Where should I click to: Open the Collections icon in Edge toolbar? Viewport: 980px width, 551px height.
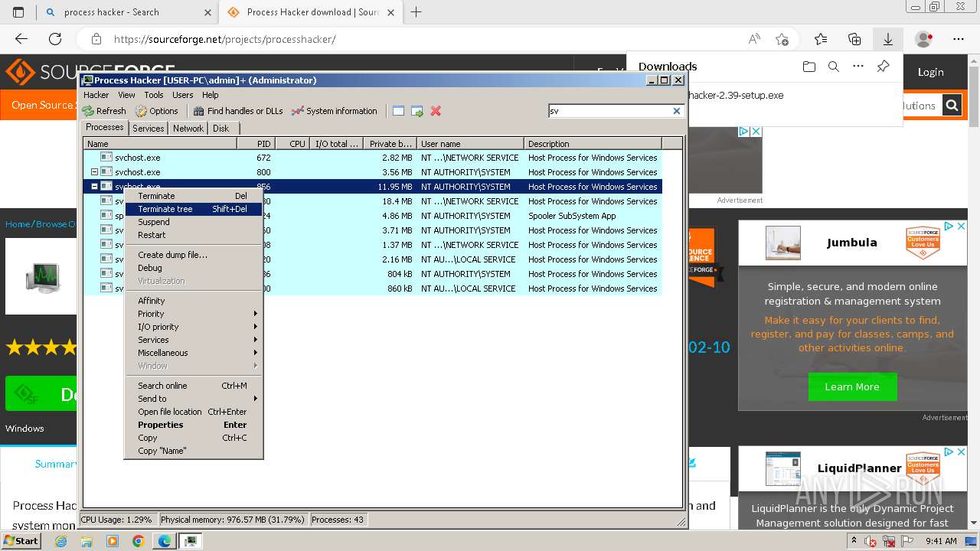[x=854, y=39]
